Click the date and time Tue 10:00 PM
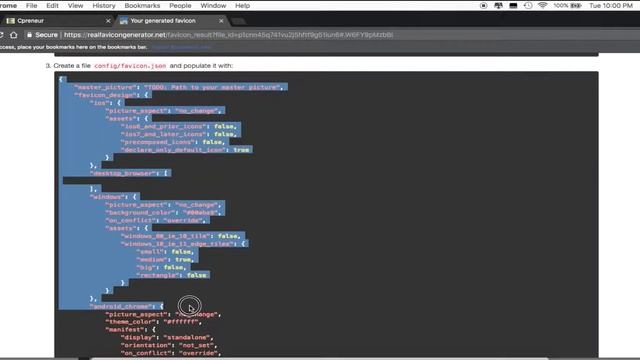Image resolution: width=640 pixels, height=360 pixels. (611, 6)
